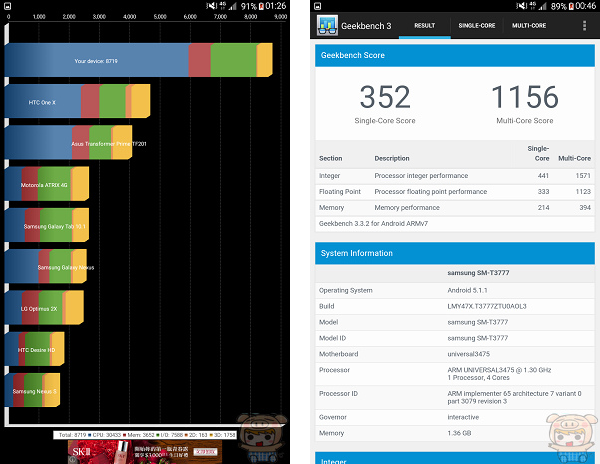Tap the 91% battery icon in status bar
This screenshot has width=600, height=464.
click(x=261, y=6)
